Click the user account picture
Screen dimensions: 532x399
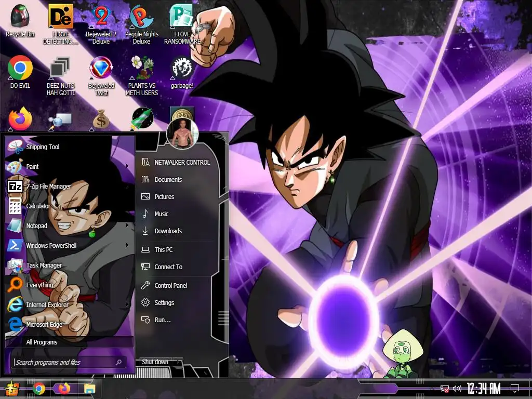182,134
